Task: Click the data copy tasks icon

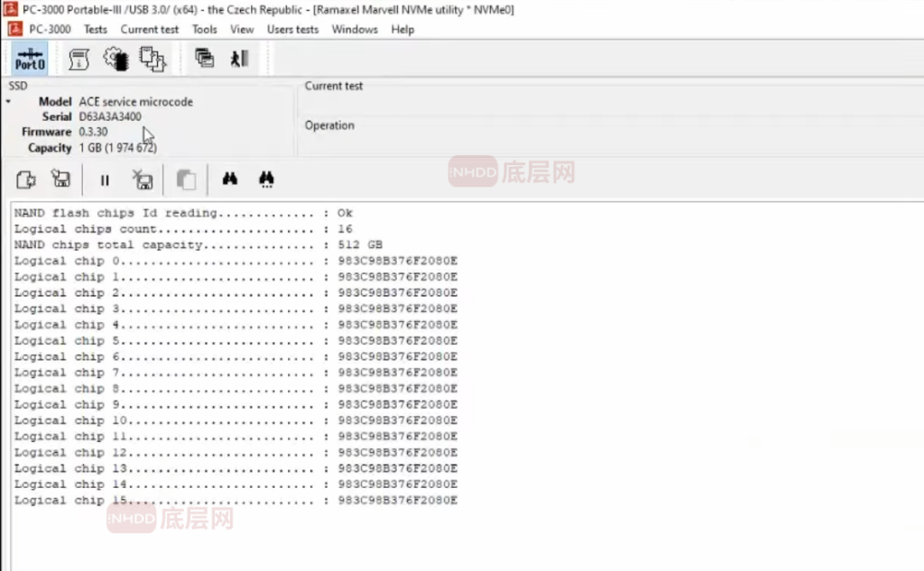Action: (152, 59)
